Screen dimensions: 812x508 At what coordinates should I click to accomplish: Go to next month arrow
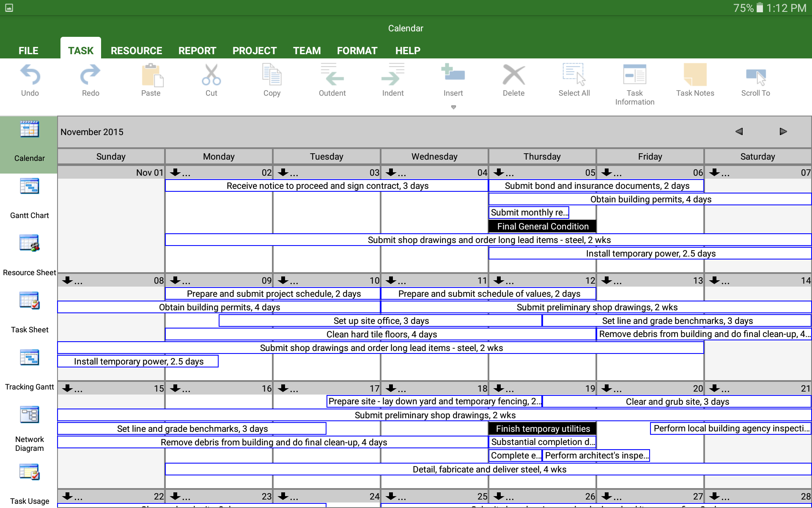click(x=783, y=132)
